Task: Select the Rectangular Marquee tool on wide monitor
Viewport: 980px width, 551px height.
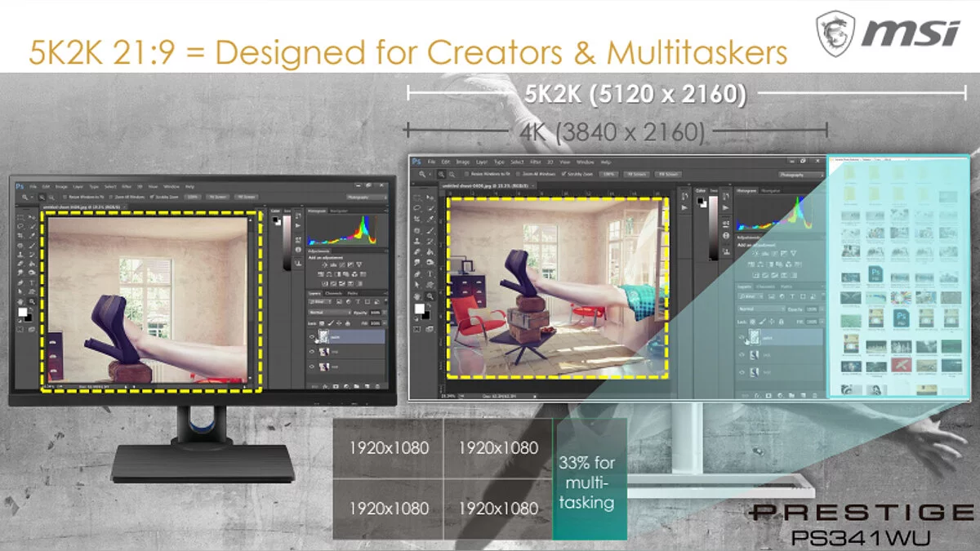Action: pos(417,198)
